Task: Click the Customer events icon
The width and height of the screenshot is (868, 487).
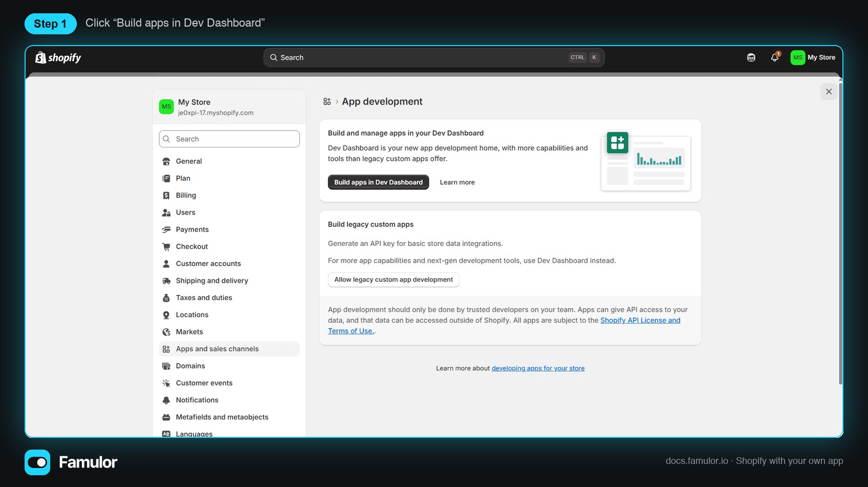Action: (x=166, y=383)
